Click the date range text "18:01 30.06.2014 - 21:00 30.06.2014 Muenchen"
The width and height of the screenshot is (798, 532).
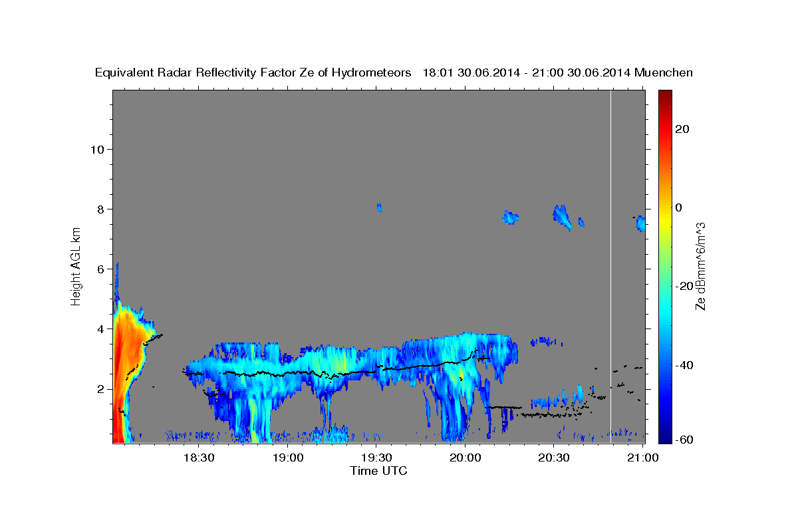coord(558,73)
